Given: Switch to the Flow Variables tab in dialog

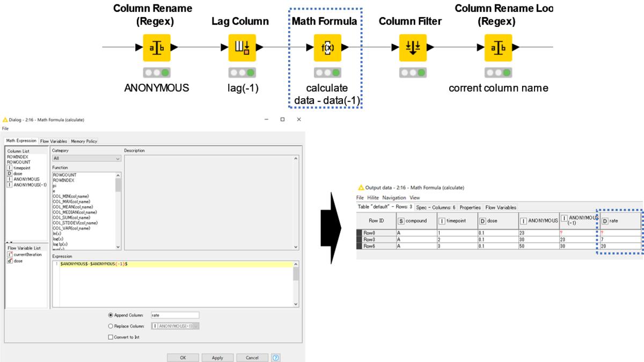Looking at the screenshot, I should [54, 141].
